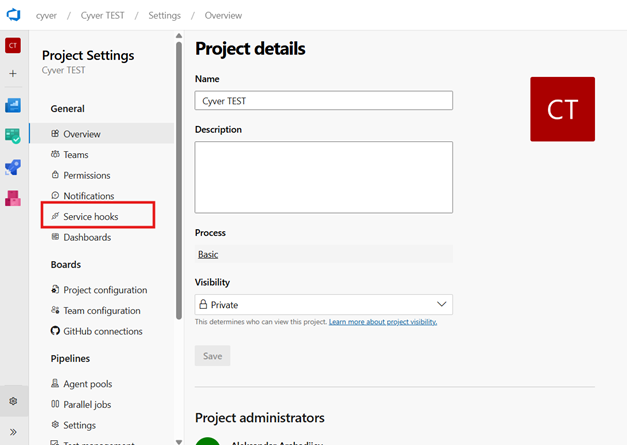Click the Description text area
This screenshot has height=445, width=627.
point(323,177)
